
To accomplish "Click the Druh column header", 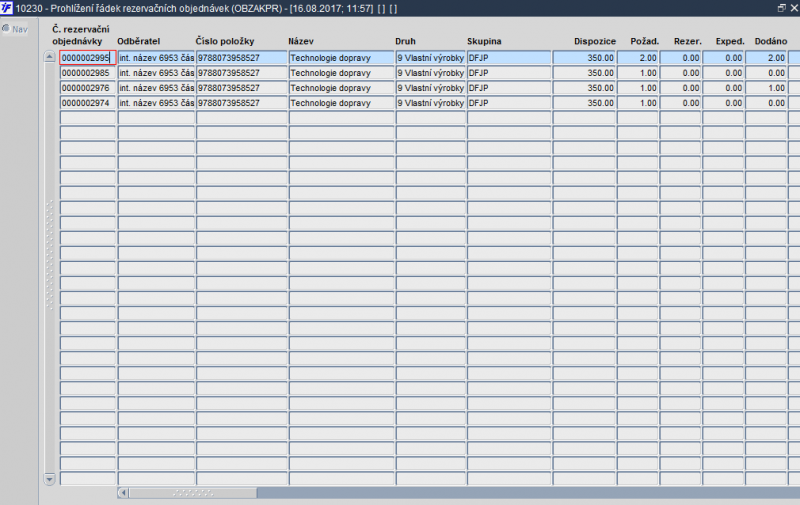I will coord(406,41).
